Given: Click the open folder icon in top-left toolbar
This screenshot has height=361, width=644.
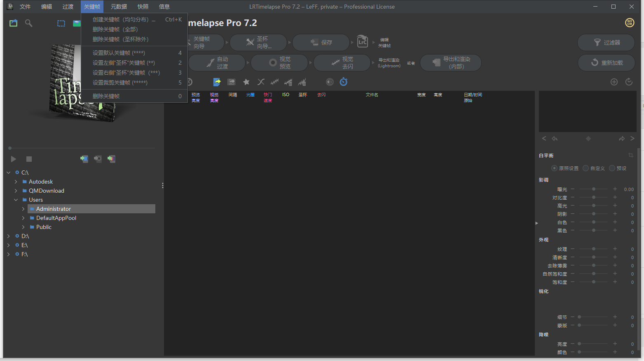Looking at the screenshot, I should point(14,23).
